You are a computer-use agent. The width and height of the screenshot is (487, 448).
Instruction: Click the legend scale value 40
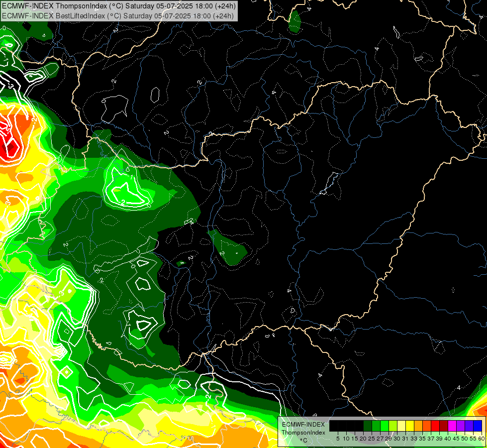(x=448, y=439)
